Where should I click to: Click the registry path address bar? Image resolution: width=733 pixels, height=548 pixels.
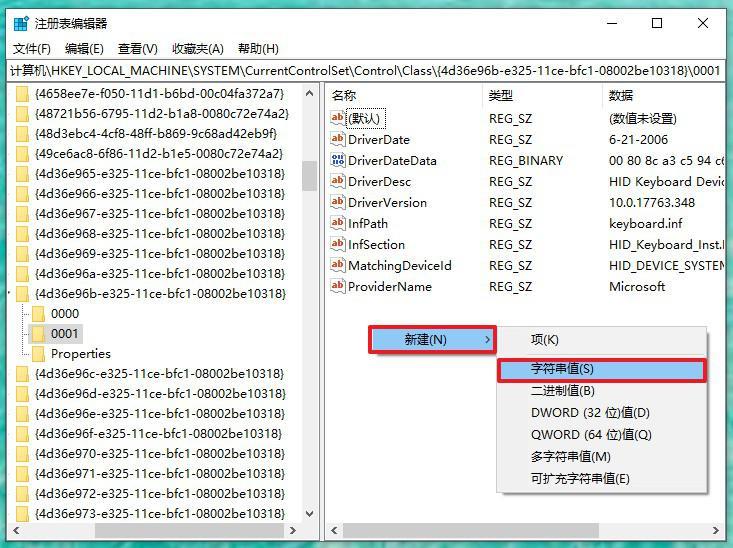(366, 71)
